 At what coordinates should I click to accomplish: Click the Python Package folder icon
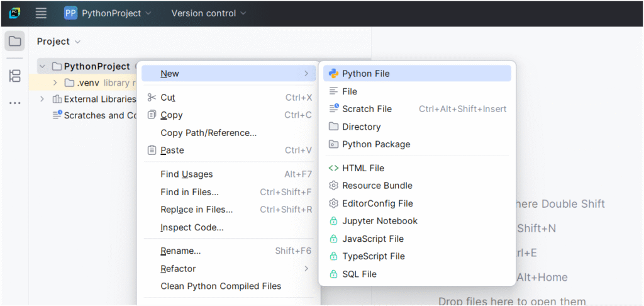click(333, 144)
